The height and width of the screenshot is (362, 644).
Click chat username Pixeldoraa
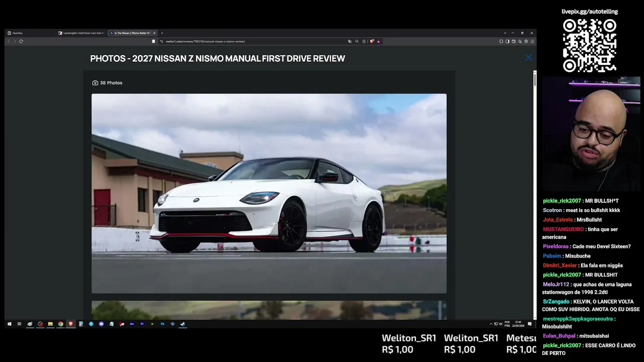[x=555, y=246]
